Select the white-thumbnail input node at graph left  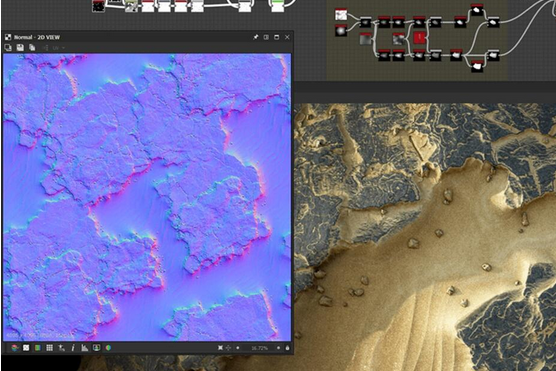coord(341,15)
